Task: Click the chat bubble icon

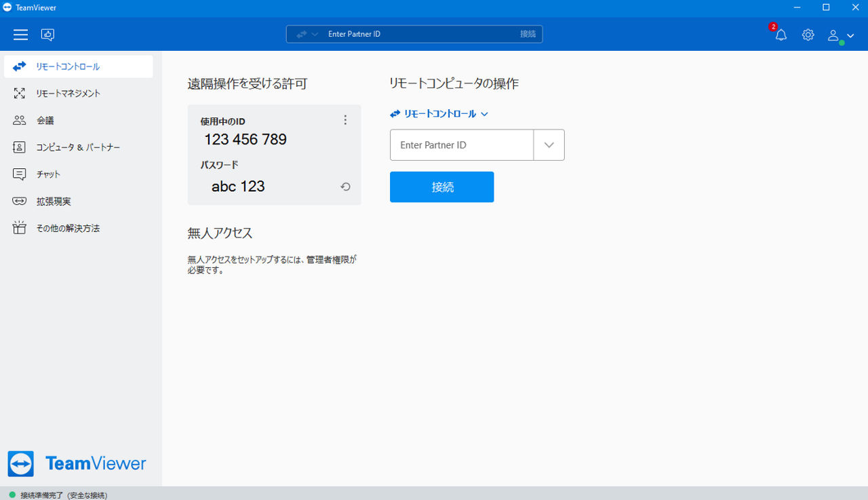Action: (x=19, y=174)
